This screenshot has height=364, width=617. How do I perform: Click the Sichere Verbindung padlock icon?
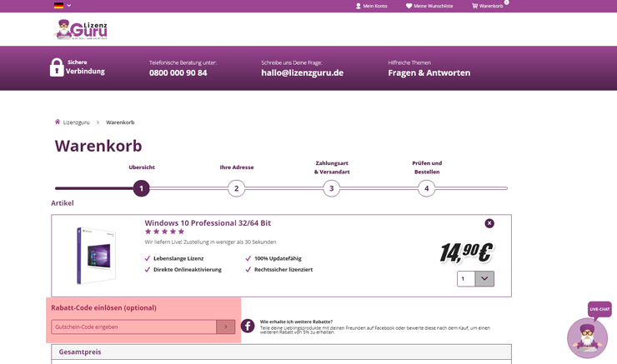pos(57,67)
